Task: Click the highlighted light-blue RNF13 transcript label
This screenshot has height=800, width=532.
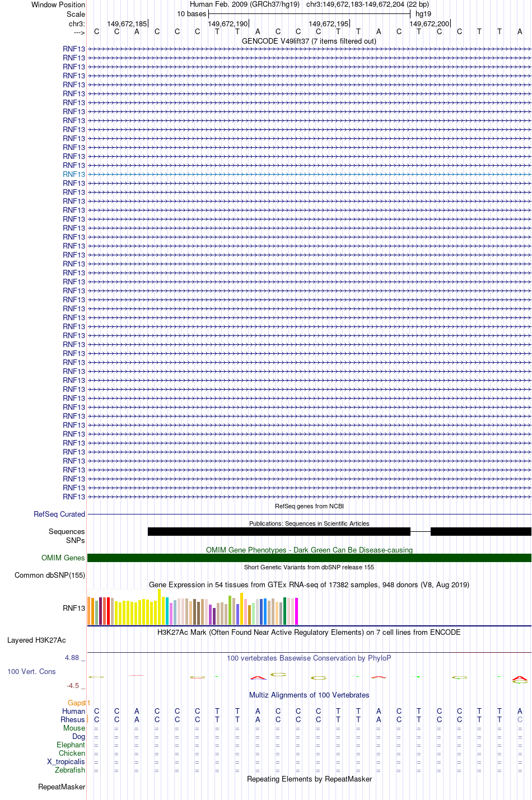Action: [74, 174]
